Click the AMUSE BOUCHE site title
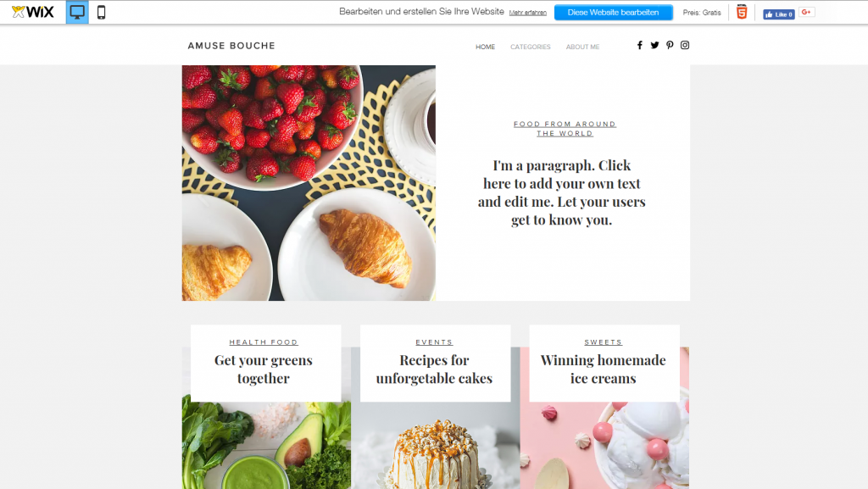The width and height of the screenshot is (868, 489). tap(231, 46)
